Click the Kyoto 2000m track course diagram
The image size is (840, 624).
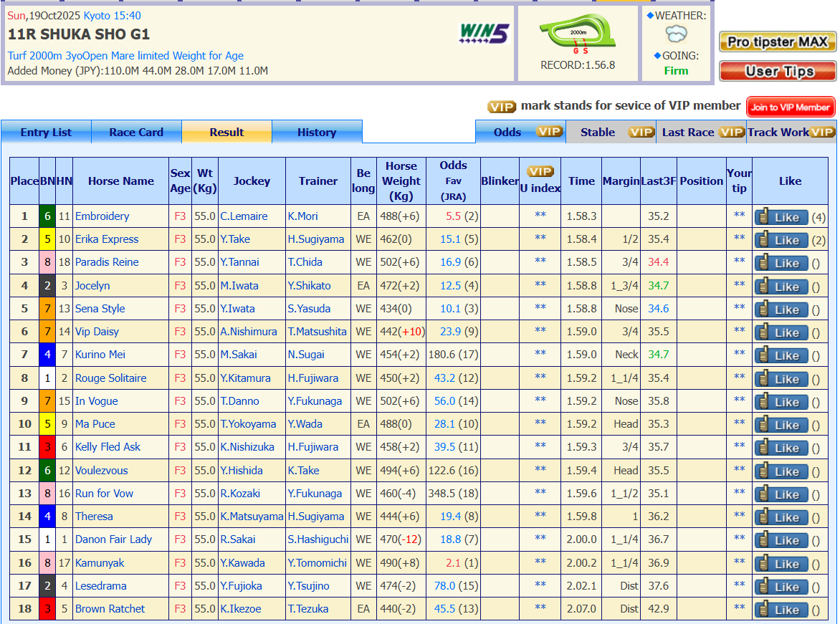coord(578,34)
